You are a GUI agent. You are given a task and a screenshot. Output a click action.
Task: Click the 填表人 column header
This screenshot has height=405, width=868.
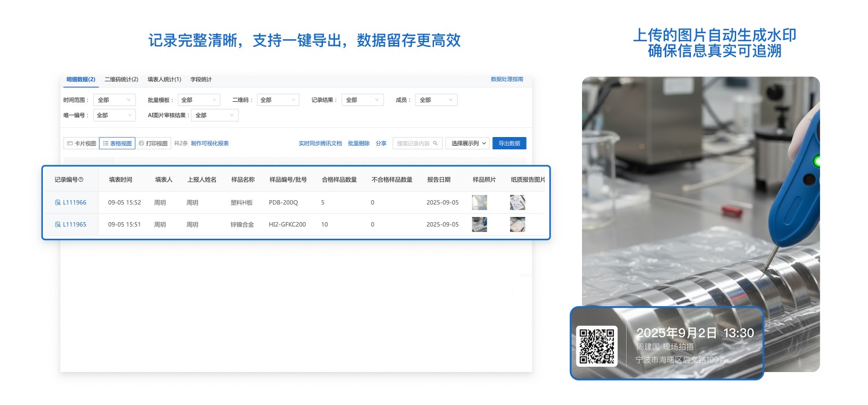coord(164,180)
